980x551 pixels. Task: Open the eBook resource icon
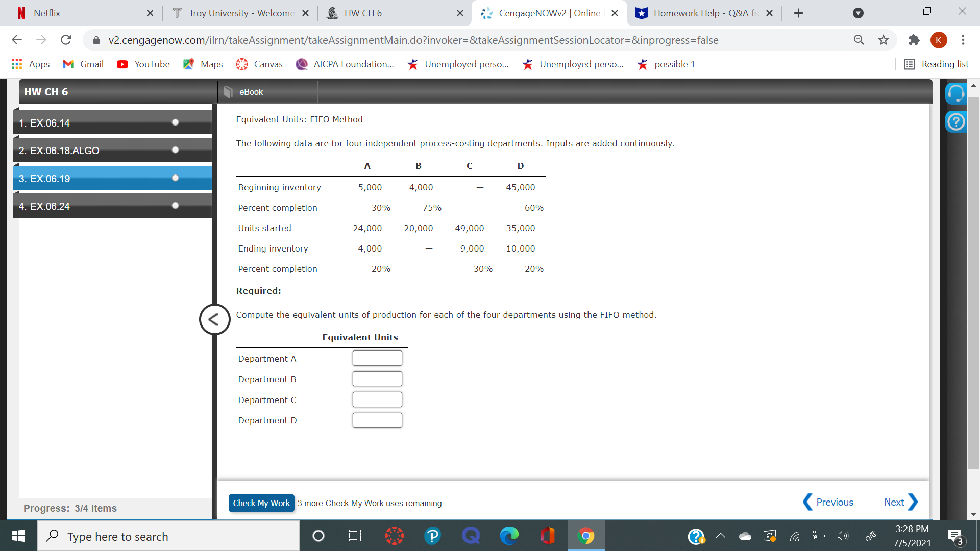tap(229, 92)
